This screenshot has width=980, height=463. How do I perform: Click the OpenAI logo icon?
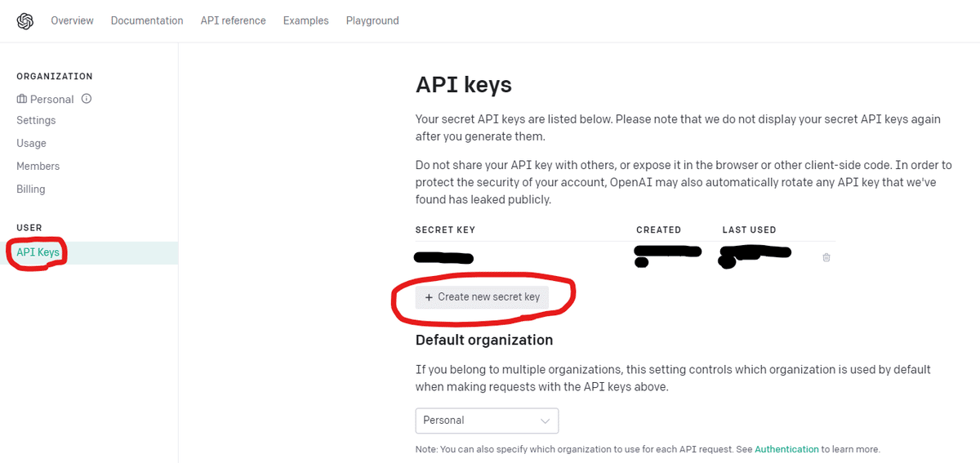pyautogui.click(x=25, y=21)
